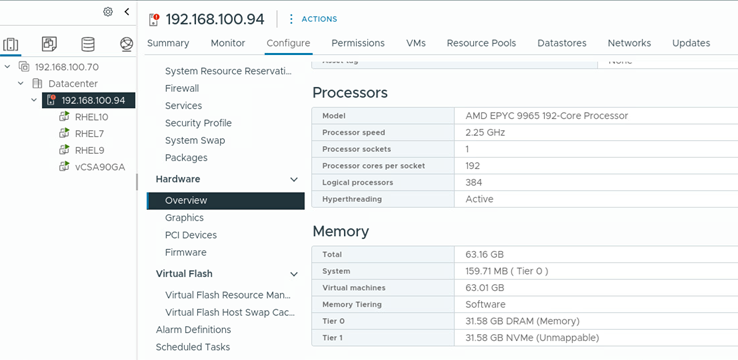Collapse the Hardware section chevron
Viewport: 738px width, 360px height.
point(294,179)
